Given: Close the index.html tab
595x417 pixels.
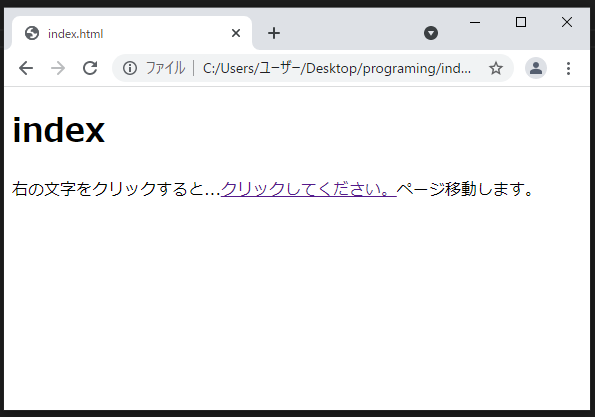Looking at the screenshot, I should pyautogui.click(x=236, y=33).
